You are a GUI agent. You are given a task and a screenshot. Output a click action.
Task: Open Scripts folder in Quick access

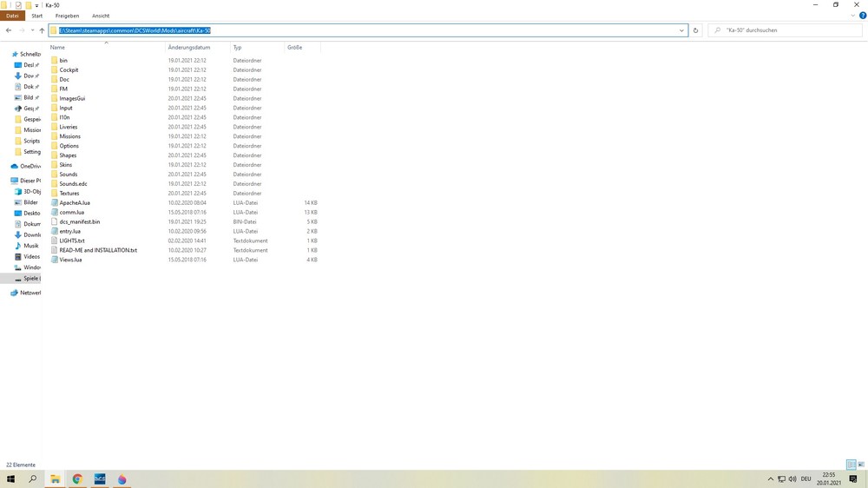(28, 141)
